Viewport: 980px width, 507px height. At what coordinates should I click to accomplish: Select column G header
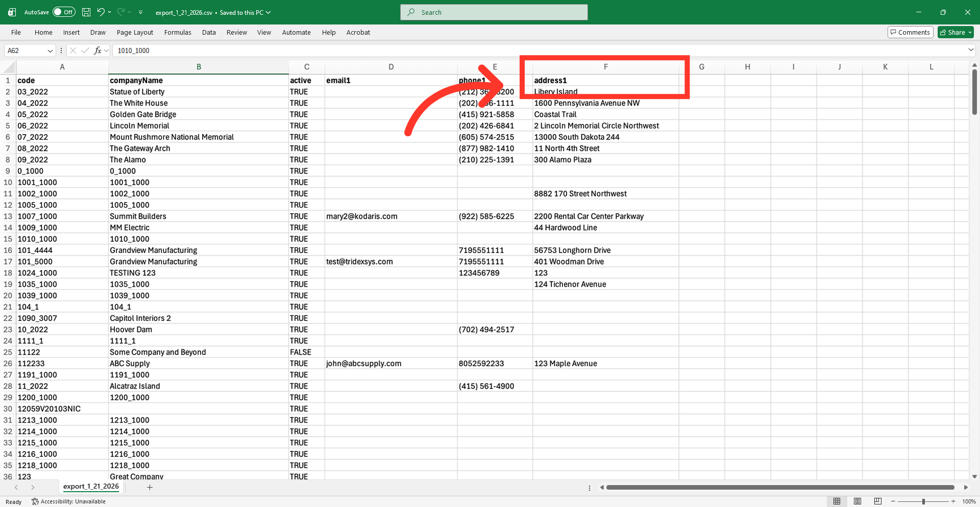click(702, 67)
